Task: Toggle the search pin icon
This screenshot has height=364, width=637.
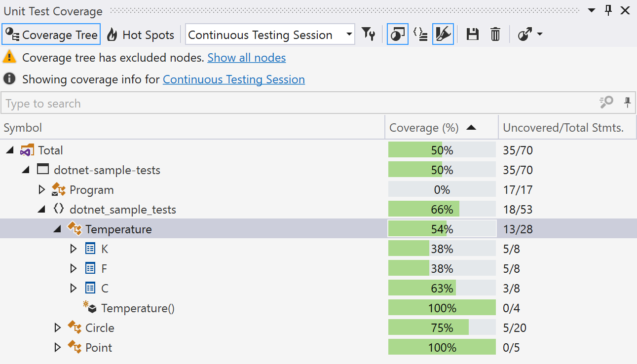Action: [x=627, y=103]
